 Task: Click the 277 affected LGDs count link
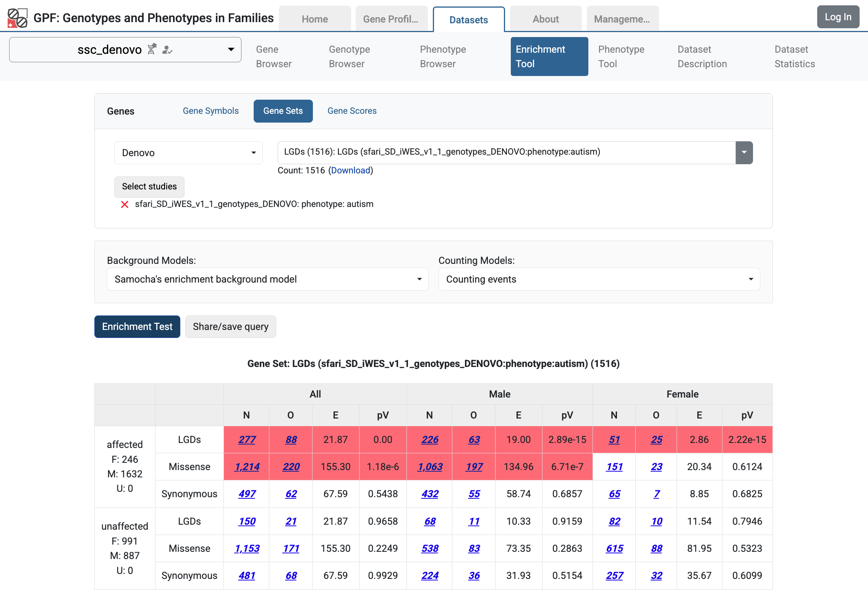click(246, 440)
